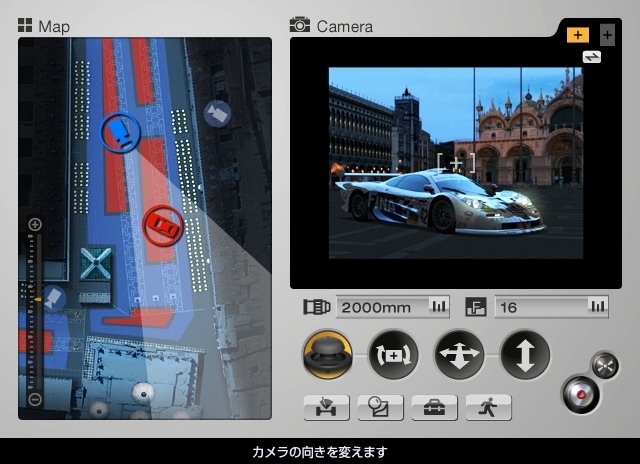The image size is (640, 464).
Task: Select the blue camera marker on map
Action: 121,133
